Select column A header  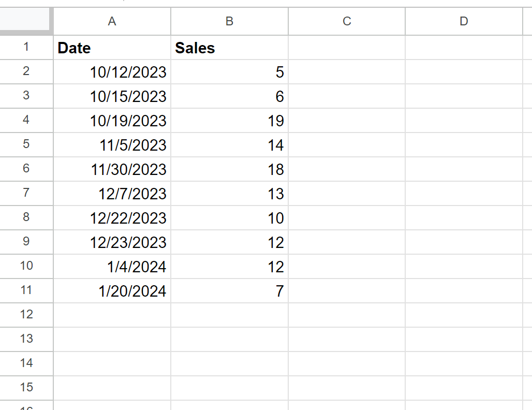(111, 21)
